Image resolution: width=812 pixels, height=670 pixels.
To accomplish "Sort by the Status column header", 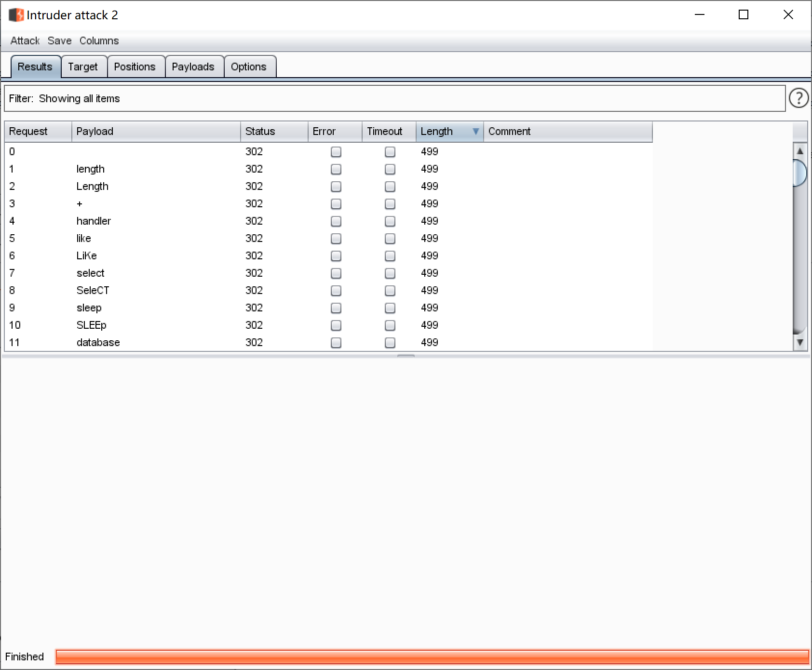I will click(x=274, y=132).
